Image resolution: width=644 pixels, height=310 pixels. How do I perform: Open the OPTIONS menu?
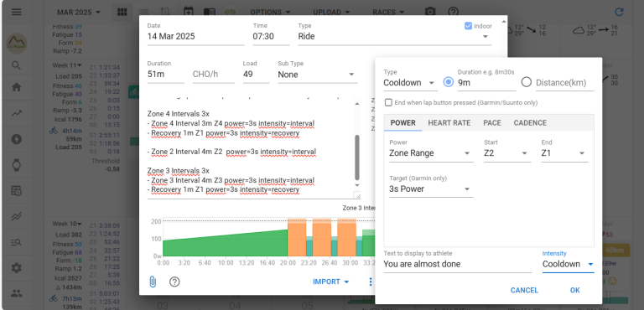(x=271, y=13)
